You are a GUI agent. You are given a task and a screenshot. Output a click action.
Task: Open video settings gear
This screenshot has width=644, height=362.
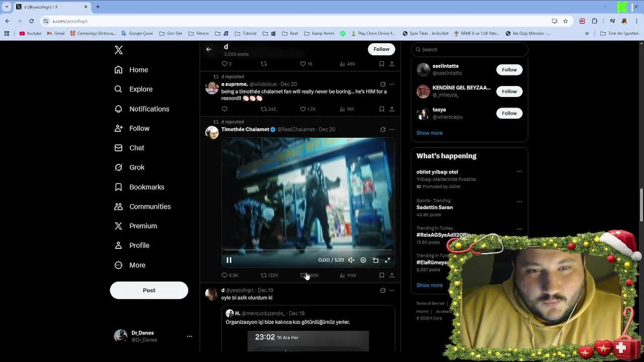(363, 260)
